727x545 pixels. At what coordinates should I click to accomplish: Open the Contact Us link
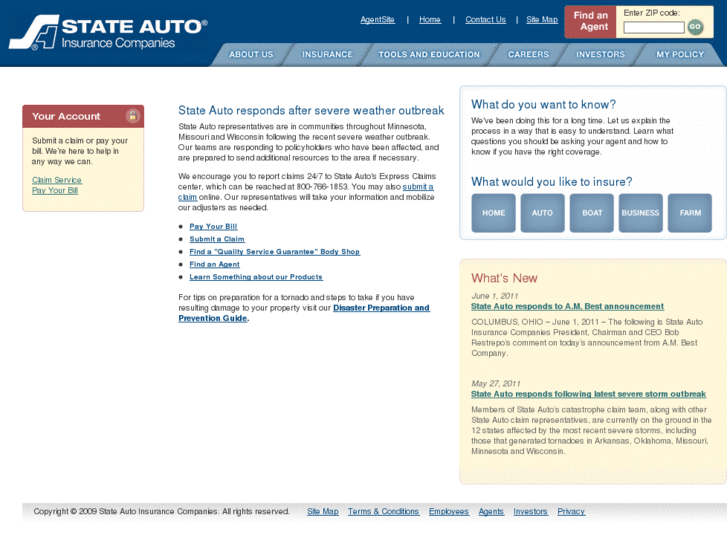click(485, 19)
